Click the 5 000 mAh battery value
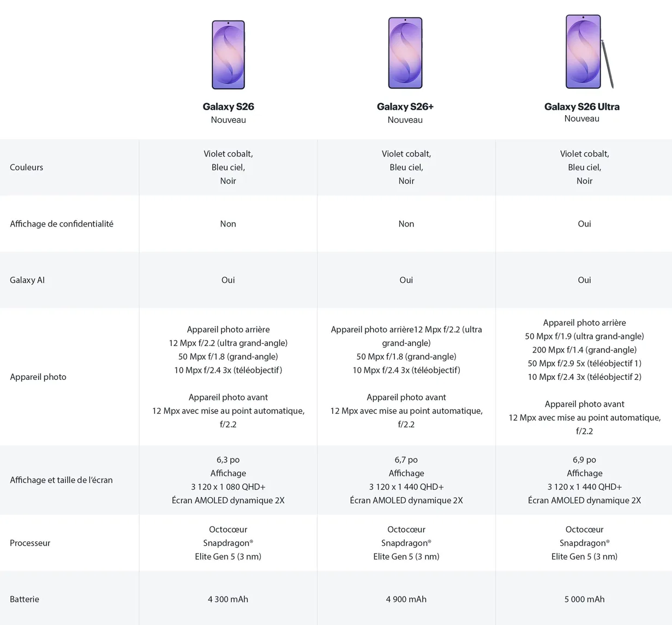 click(584, 599)
